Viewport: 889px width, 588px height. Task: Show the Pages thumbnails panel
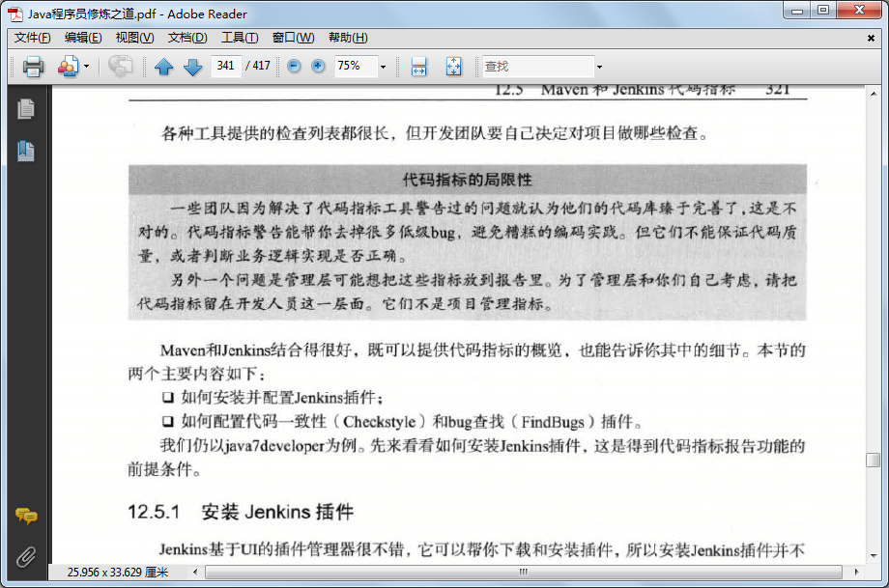pos(25,109)
